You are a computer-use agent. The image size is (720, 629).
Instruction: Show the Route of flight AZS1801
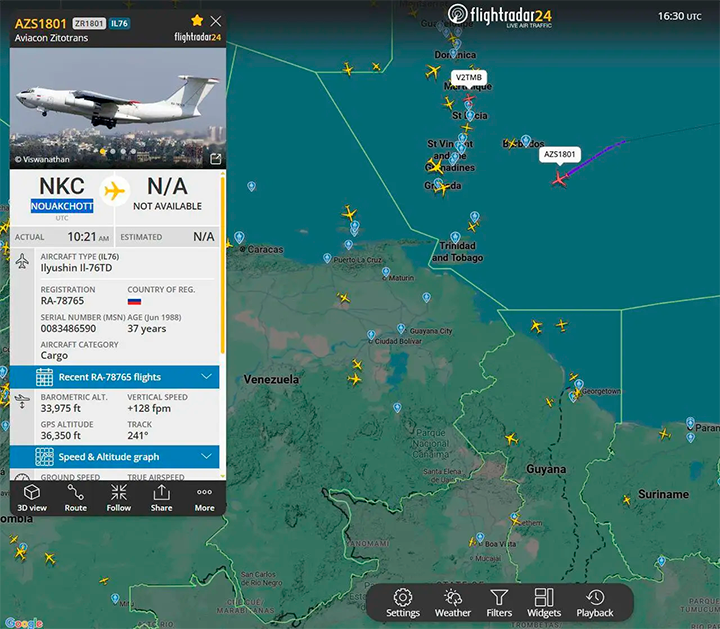tap(75, 497)
